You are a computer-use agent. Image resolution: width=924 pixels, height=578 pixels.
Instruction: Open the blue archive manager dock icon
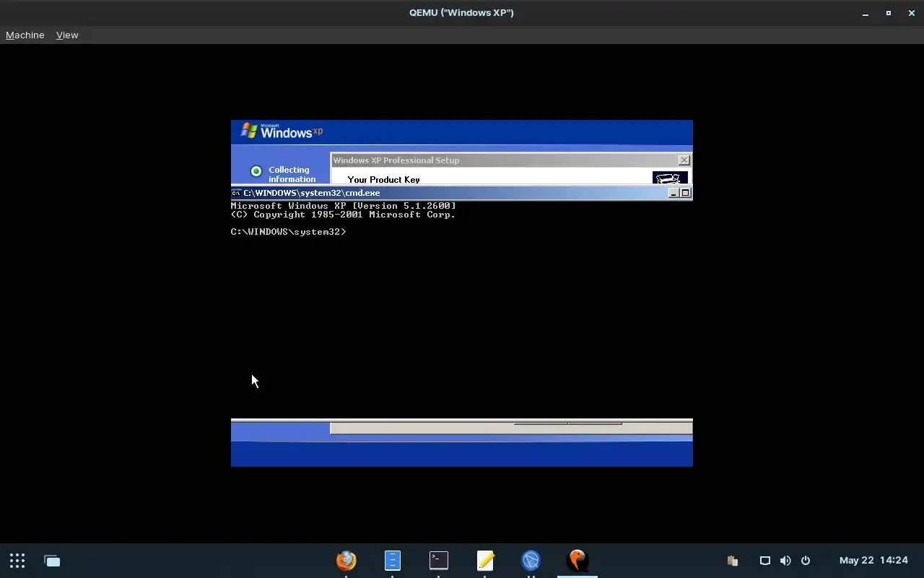392,560
